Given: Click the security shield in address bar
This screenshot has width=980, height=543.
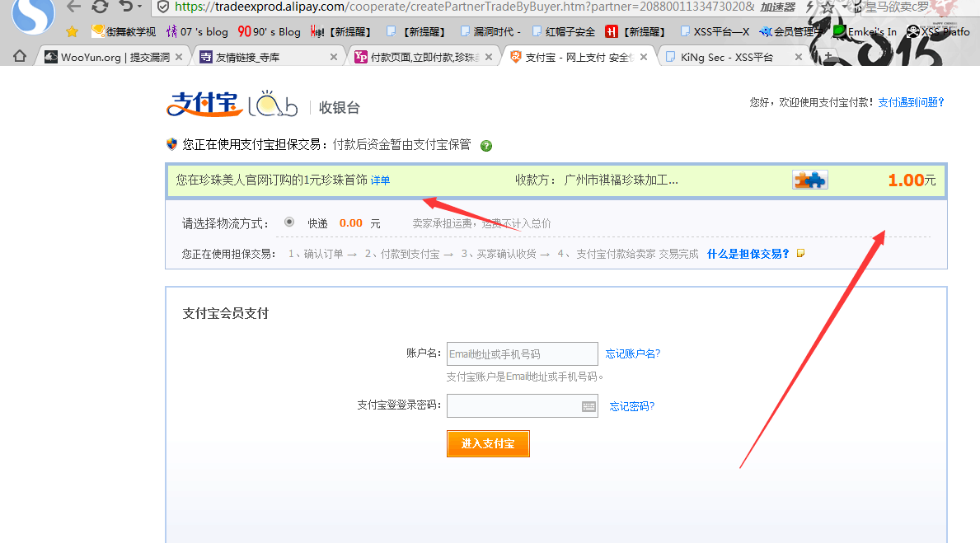Looking at the screenshot, I should point(162,7).
